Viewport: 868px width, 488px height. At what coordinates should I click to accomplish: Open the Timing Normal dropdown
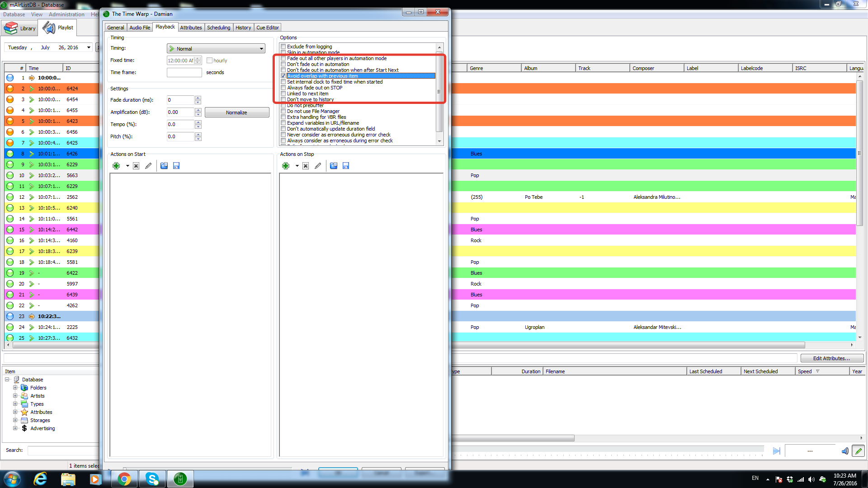216,49
